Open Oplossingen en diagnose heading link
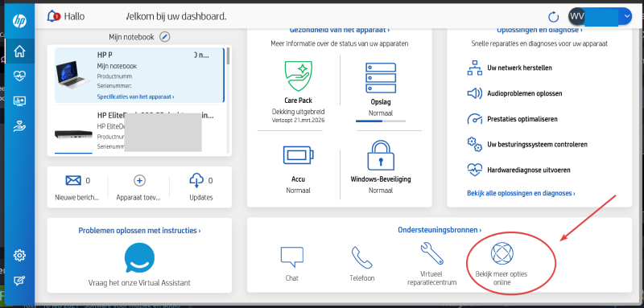Viewport: 644px width, 308px height. (x=539, y=30)
